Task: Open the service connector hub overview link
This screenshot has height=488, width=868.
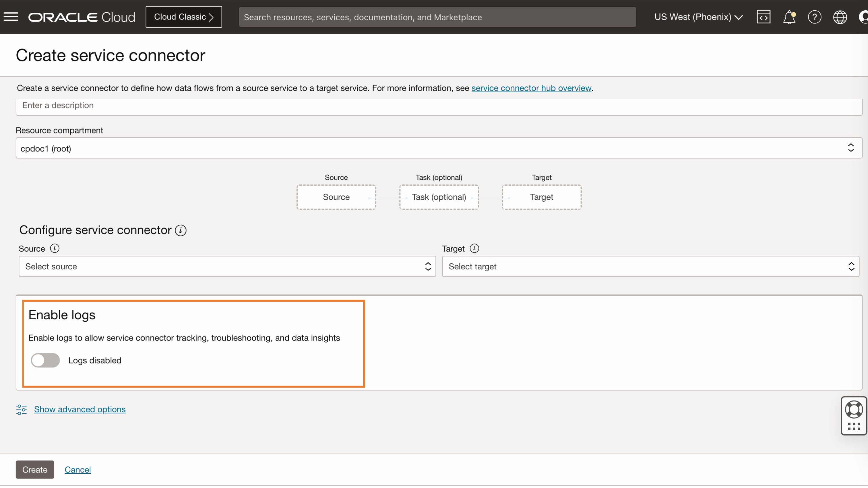Action: pos(531,88)
